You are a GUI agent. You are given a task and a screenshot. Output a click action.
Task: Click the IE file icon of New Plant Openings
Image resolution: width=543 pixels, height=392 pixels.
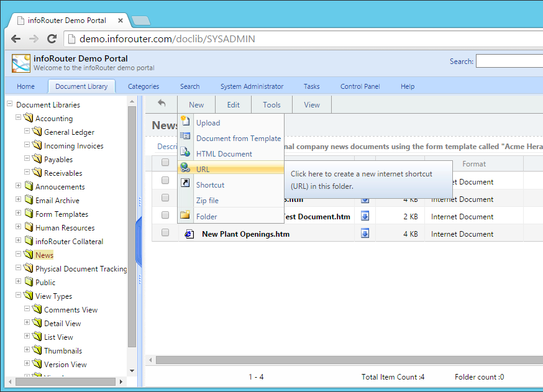coord(189,234)
